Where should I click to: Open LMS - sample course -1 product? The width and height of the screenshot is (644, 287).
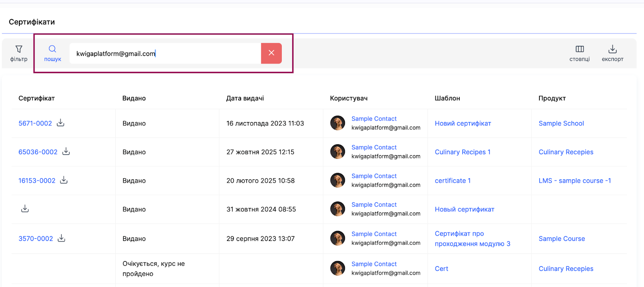(x=574, y=181)
